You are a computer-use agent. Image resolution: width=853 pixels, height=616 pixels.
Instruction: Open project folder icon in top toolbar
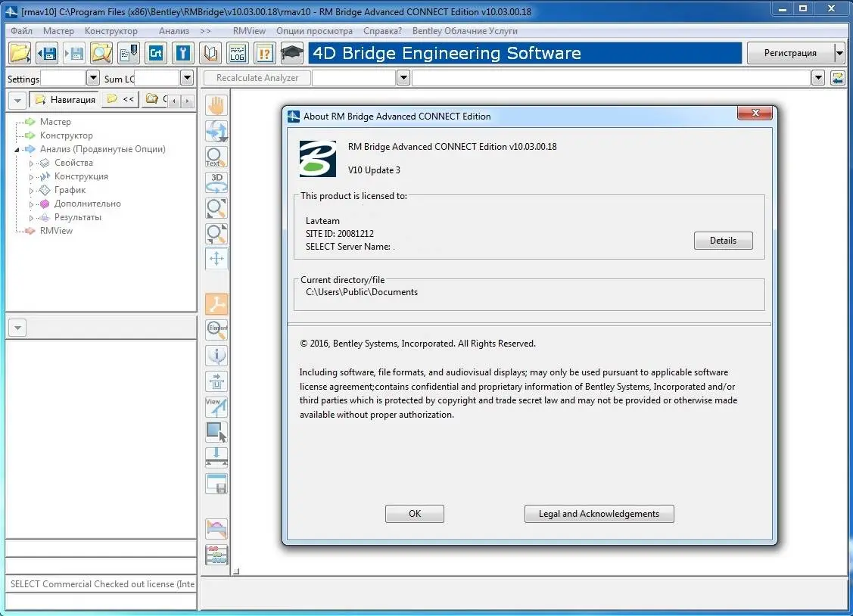(x=20, y=53)
